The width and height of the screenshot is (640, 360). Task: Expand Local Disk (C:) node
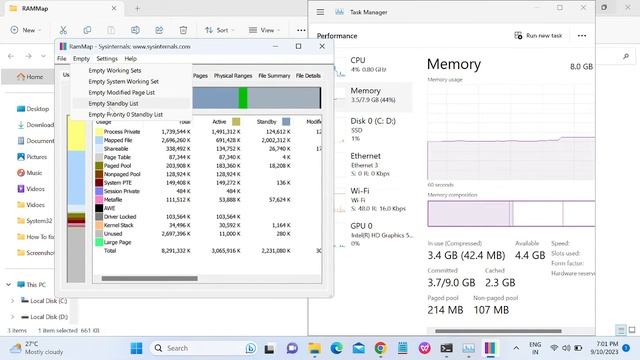12,301
